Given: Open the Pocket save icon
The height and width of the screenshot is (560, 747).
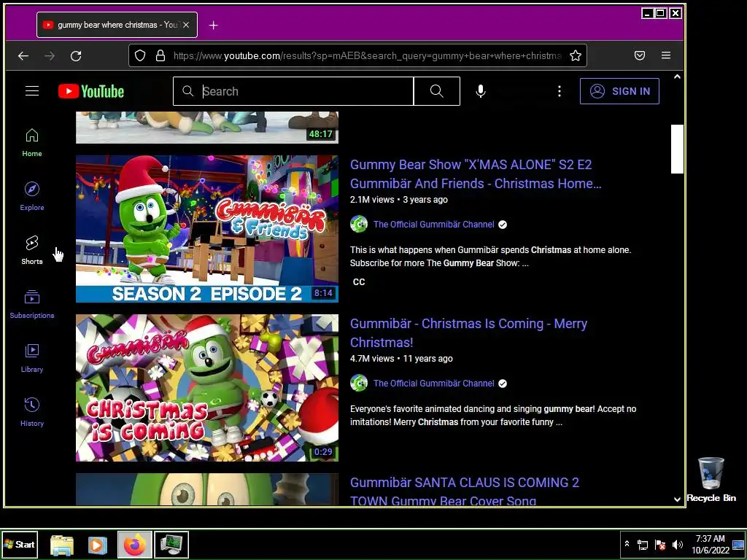Looking at the screenshot, I should pos(640,55).
